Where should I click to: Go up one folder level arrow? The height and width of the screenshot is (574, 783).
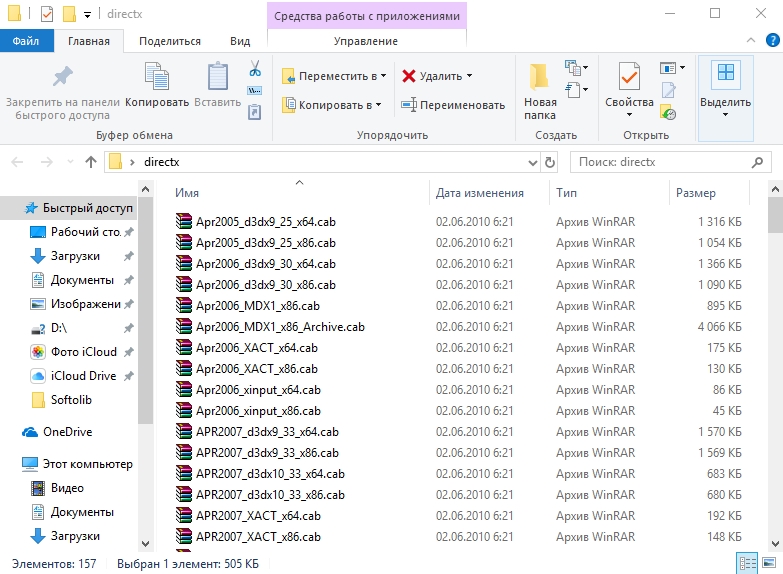tap(90, 162)
